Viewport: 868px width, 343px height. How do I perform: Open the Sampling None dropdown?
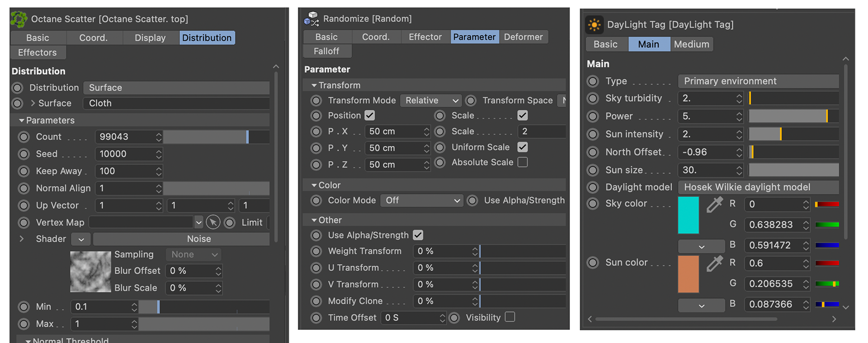coord(193,255)
